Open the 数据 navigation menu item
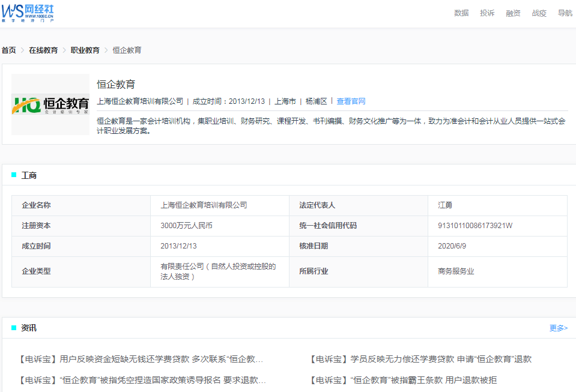The image size is (576, 392). (461, 13)
